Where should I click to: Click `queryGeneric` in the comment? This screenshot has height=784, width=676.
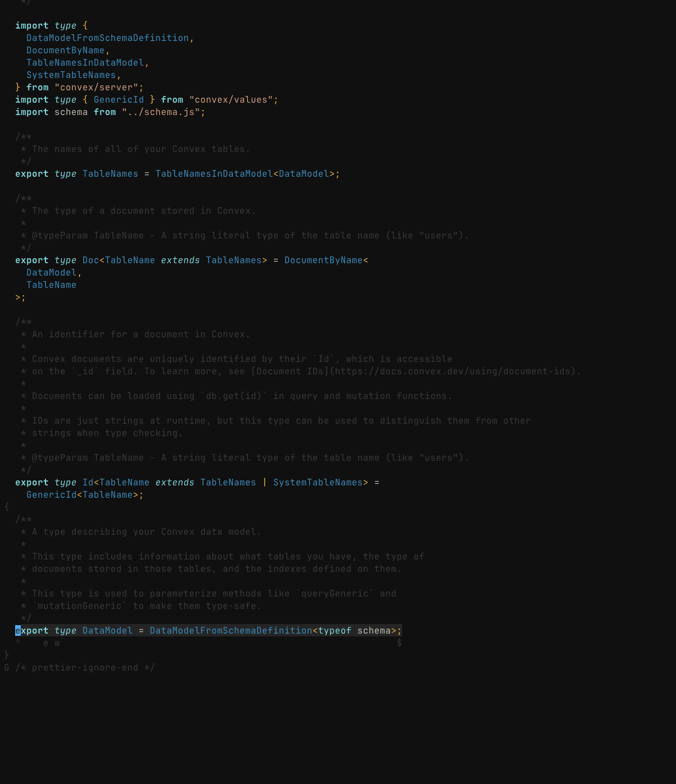[335, 594]
